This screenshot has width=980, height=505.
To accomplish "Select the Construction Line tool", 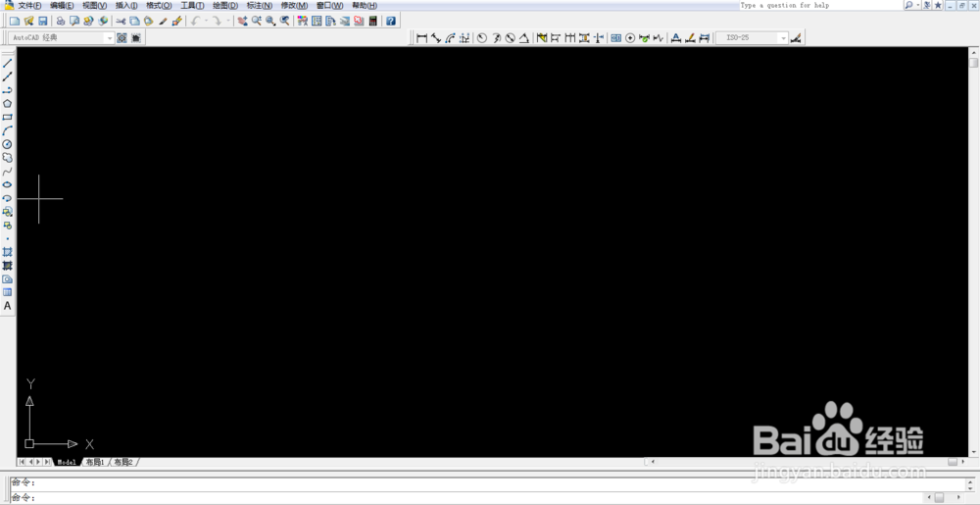I will pos(8,76).
